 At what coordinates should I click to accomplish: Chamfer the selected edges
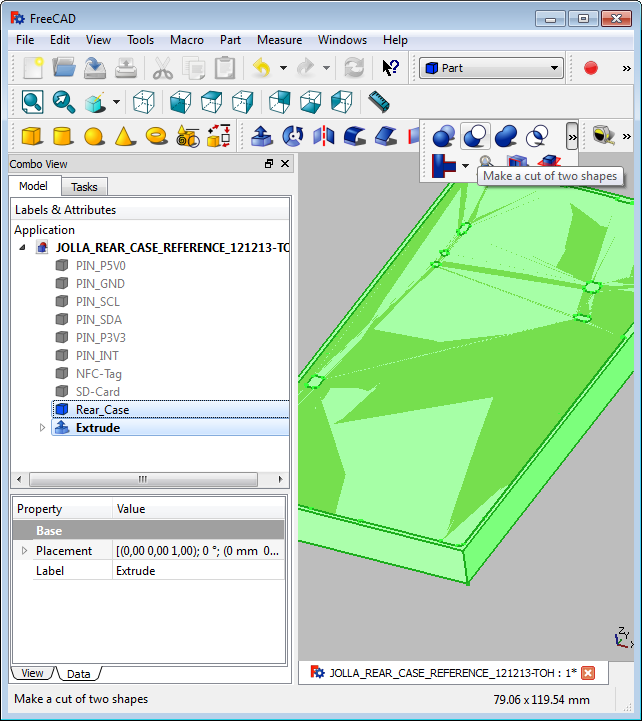(386, 136)
